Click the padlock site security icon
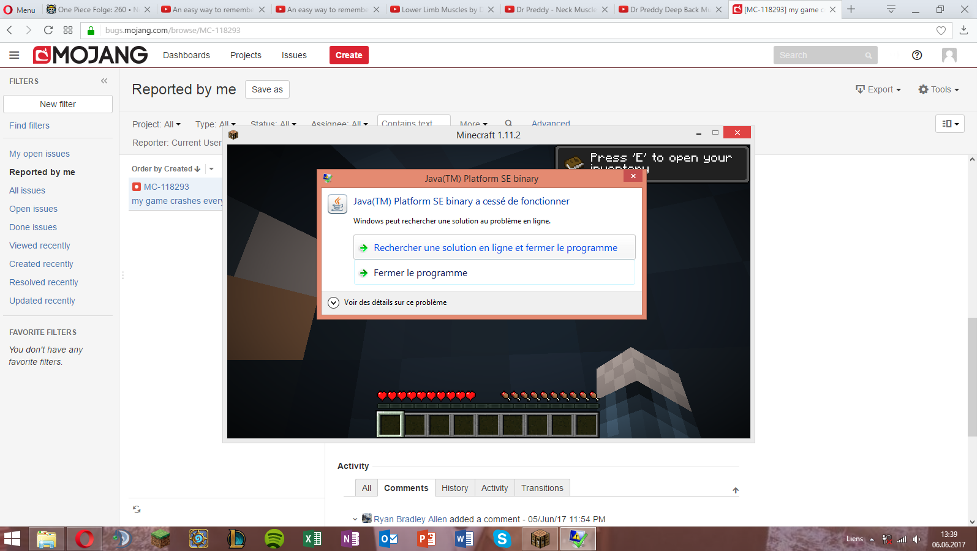This screenshot has height=551, width=980. (x=91, y=31)
